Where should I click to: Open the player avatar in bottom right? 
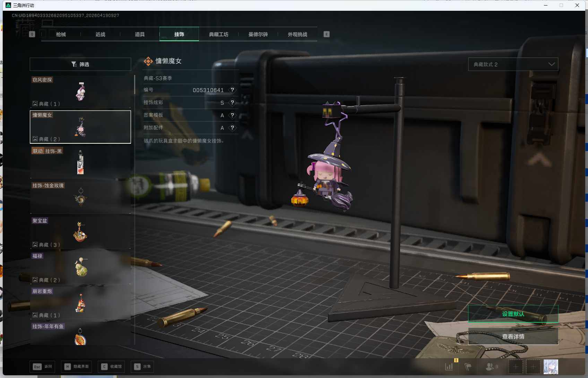(x=551, y=367)
